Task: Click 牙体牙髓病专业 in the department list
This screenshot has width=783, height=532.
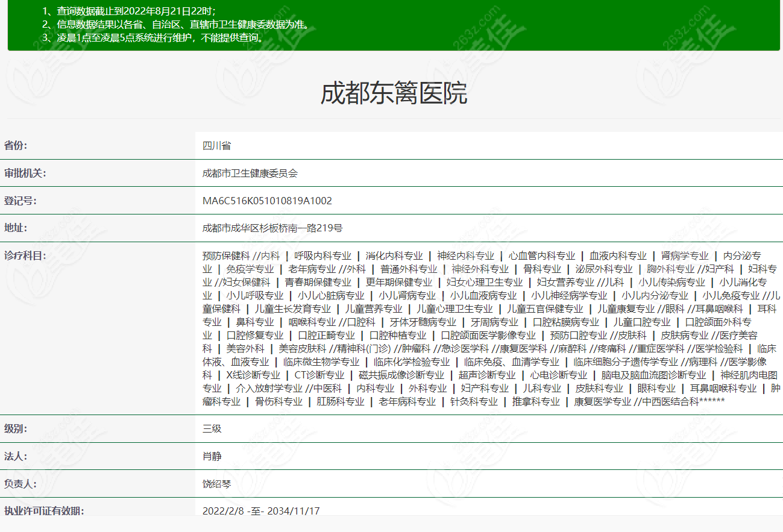Action: click(423, 322)
